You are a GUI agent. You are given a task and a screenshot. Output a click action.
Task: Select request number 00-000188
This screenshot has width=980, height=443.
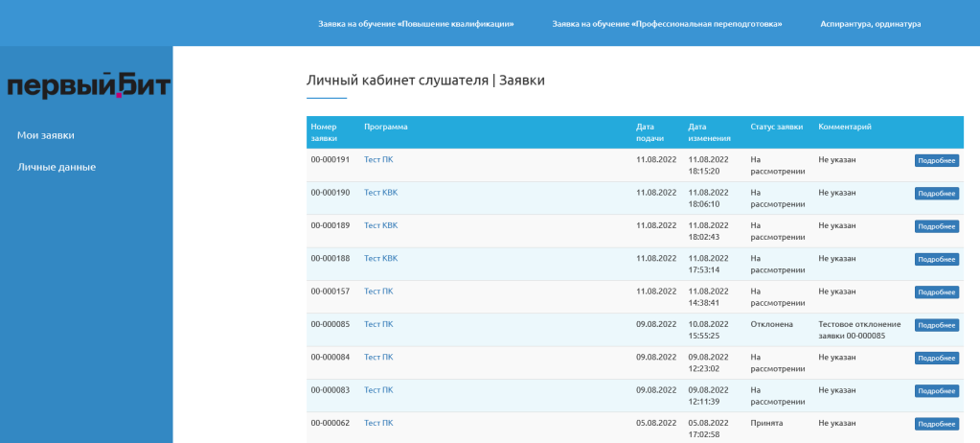pyautogui.click(x=330, y=258)
